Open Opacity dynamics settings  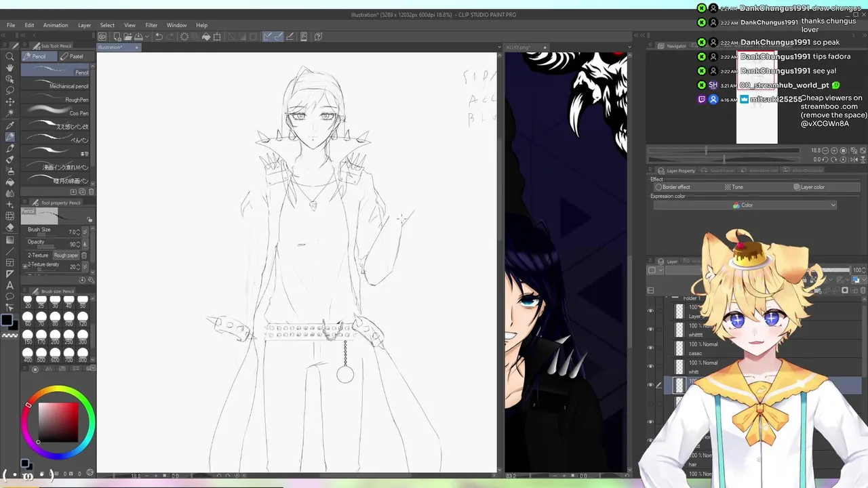tap(85, 244)
